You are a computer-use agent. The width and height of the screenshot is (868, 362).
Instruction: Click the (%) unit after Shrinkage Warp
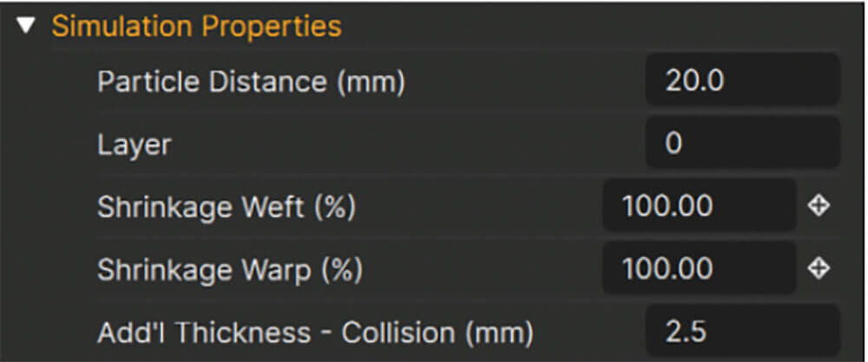point(341,271)
